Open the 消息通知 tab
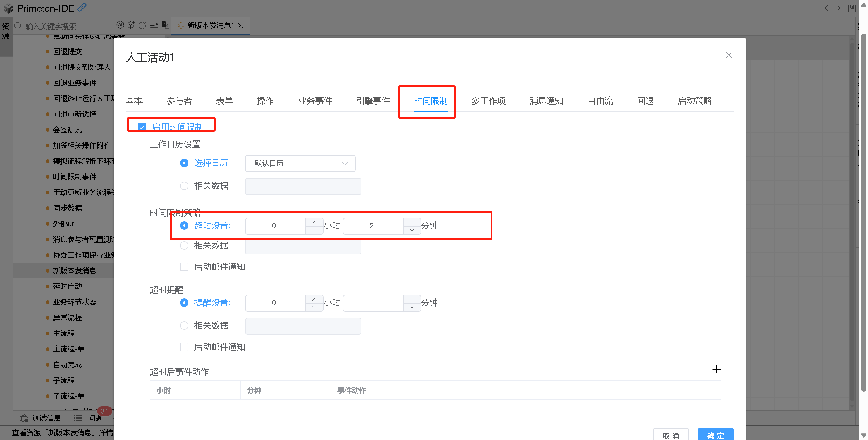The image size is (868, 440). [x=546, y=101]
